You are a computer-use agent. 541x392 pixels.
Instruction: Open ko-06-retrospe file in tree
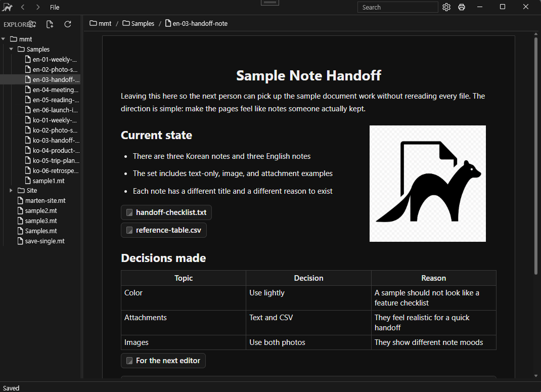pos(51,171)
